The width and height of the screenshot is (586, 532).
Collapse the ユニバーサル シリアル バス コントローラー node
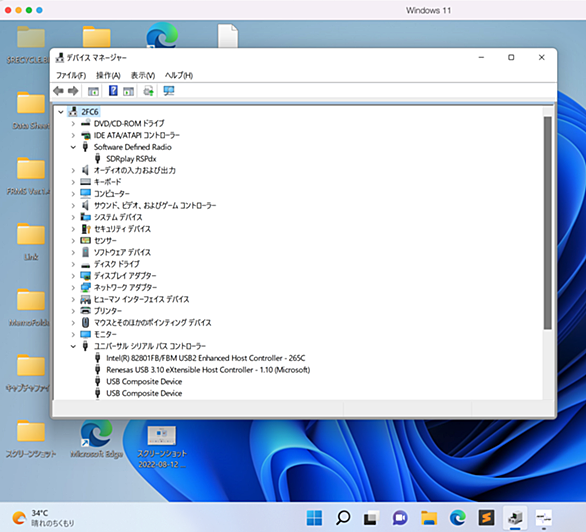pos(73,346)
